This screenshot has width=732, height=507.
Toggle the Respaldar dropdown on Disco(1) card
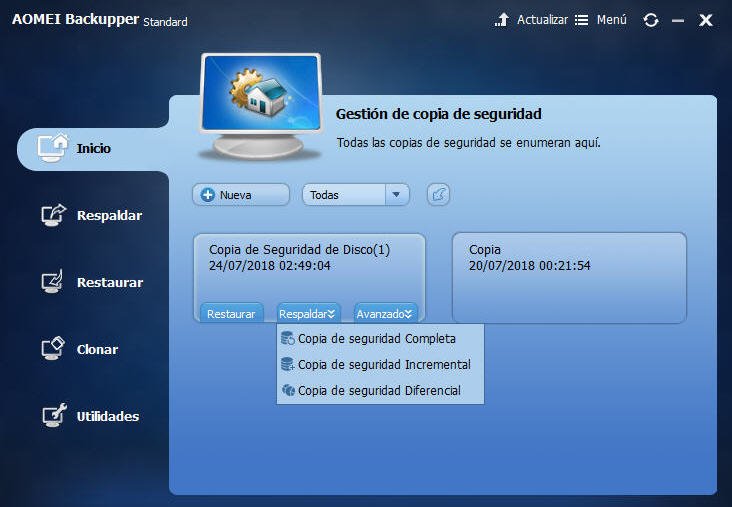click(x=309, y=314)
